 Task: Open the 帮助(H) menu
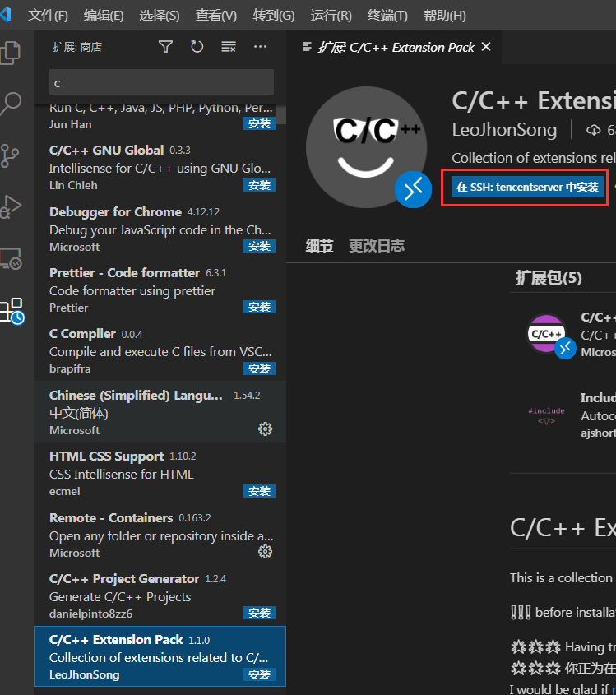point(444,16)
